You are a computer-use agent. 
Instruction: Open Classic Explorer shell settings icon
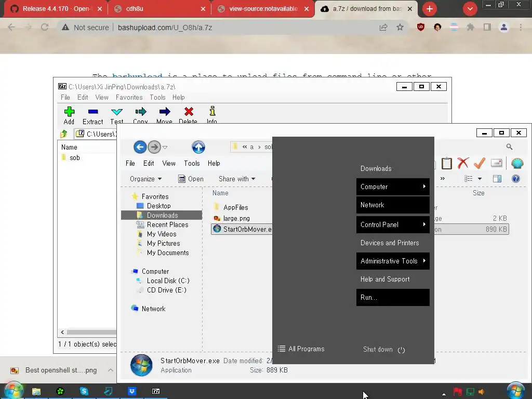(517, 163)
